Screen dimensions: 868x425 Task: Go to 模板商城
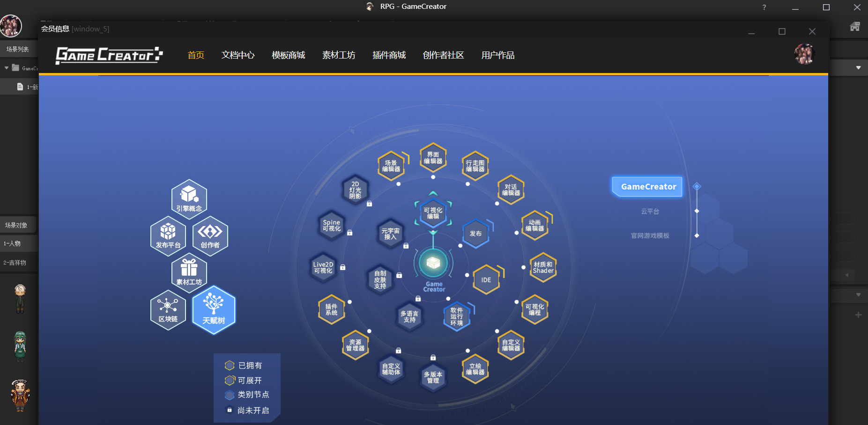click(x=289, y=55)
